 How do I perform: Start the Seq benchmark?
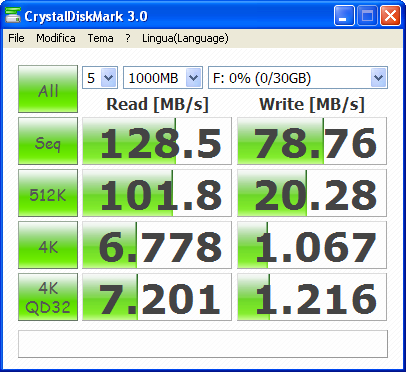pos(48,141)
